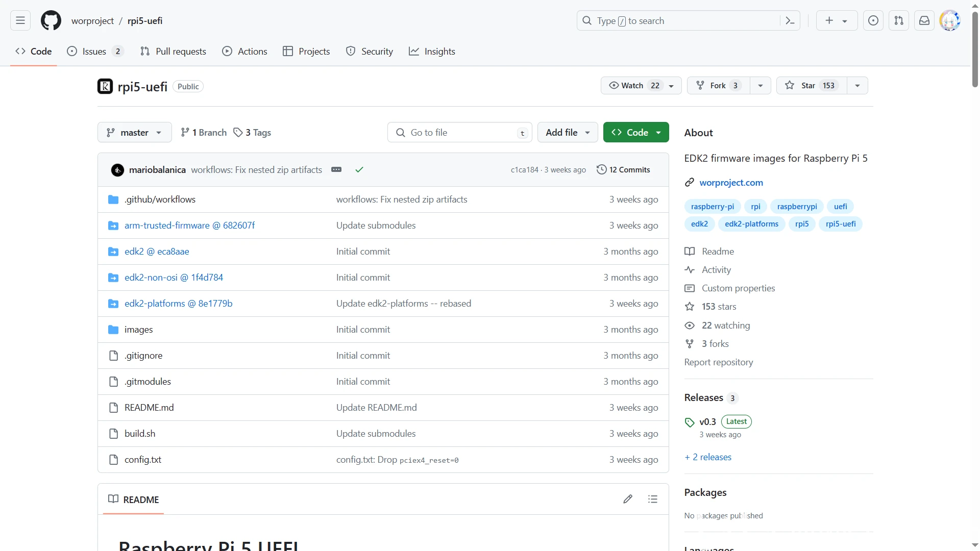
Task: Click mariobalanica's avatar in commit bar
Action: click(x=117, y=170)
